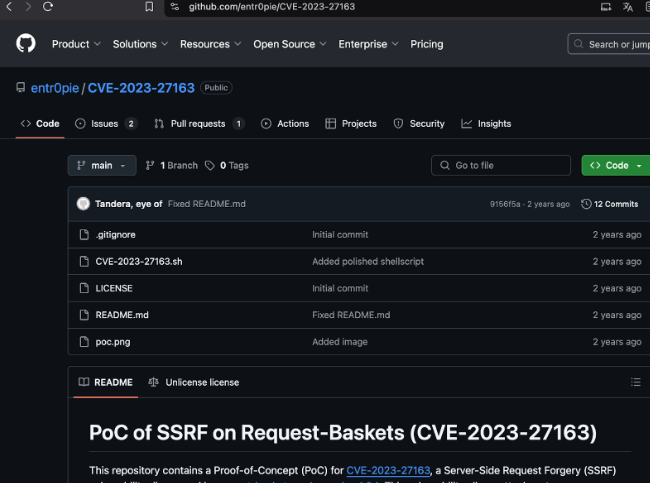View the Insights tab

(x=486, y=124)
